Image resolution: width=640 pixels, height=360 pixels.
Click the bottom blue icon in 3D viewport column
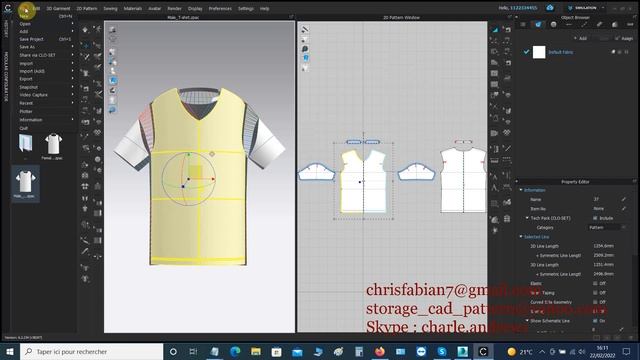click(x=113, y=110)
